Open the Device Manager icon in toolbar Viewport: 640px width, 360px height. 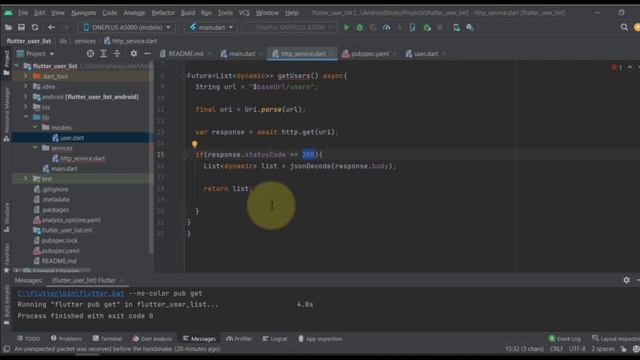[x=456, y=27]
